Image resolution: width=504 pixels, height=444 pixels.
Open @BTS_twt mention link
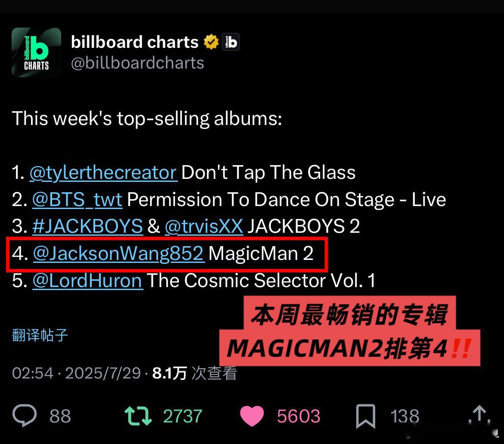tap(77, 200)
